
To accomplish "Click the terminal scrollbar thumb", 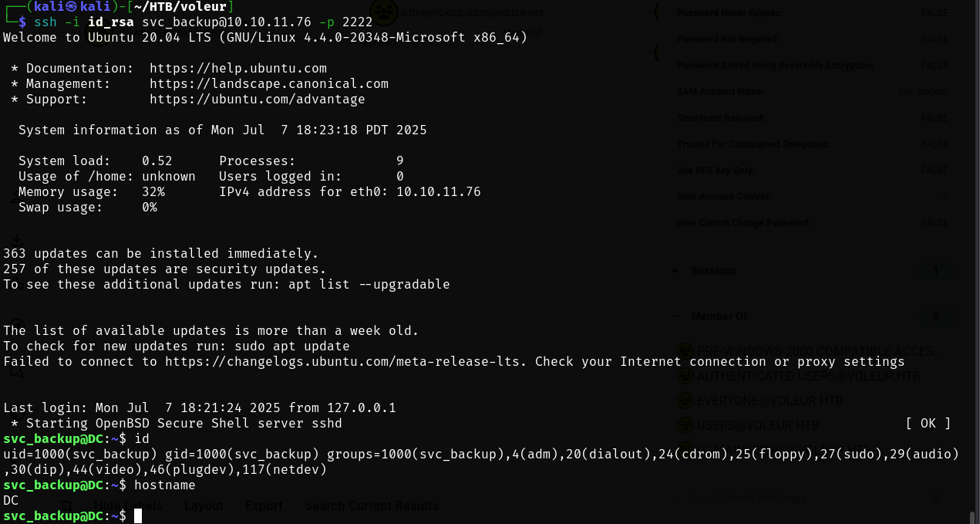I will (x=972, y=517).
